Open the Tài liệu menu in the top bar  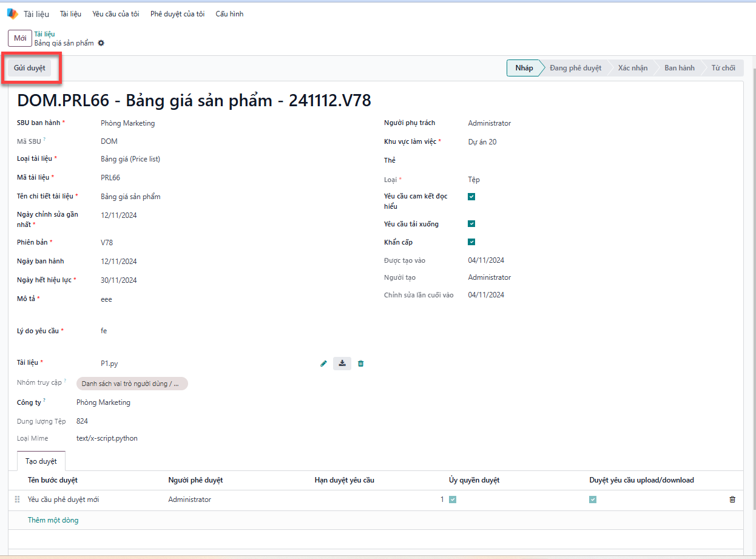70,14
